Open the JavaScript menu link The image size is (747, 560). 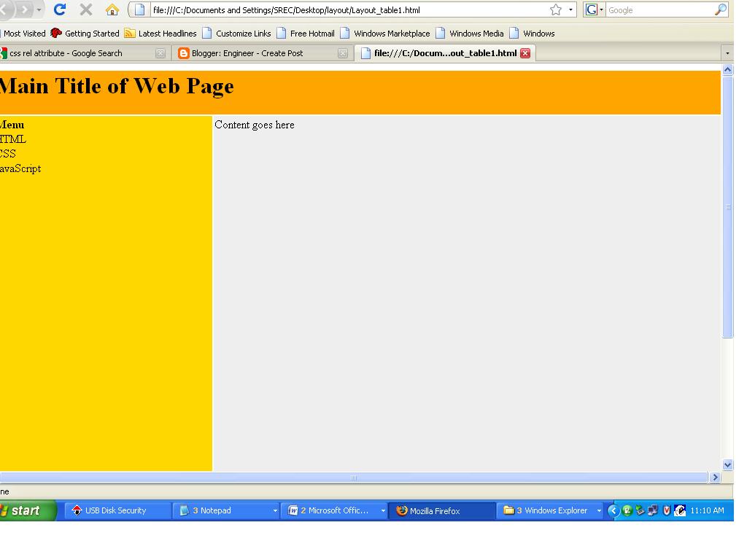[20, 168]
